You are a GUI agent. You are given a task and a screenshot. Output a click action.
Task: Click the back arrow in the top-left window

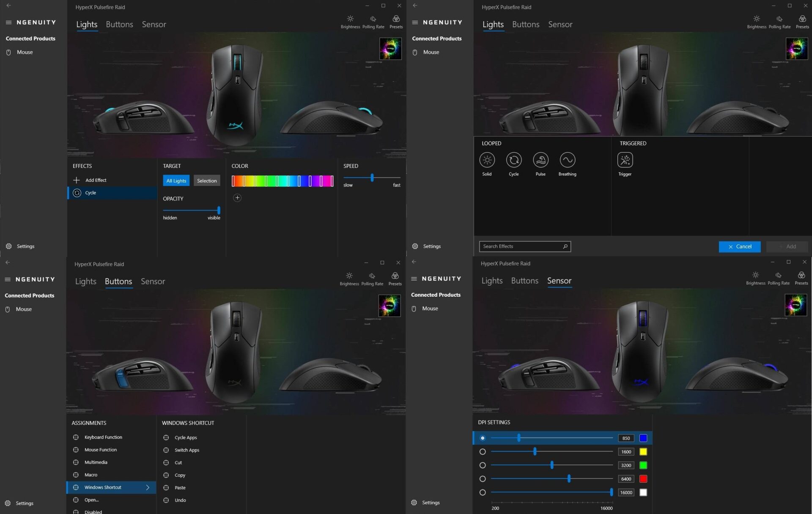[8, 5]
